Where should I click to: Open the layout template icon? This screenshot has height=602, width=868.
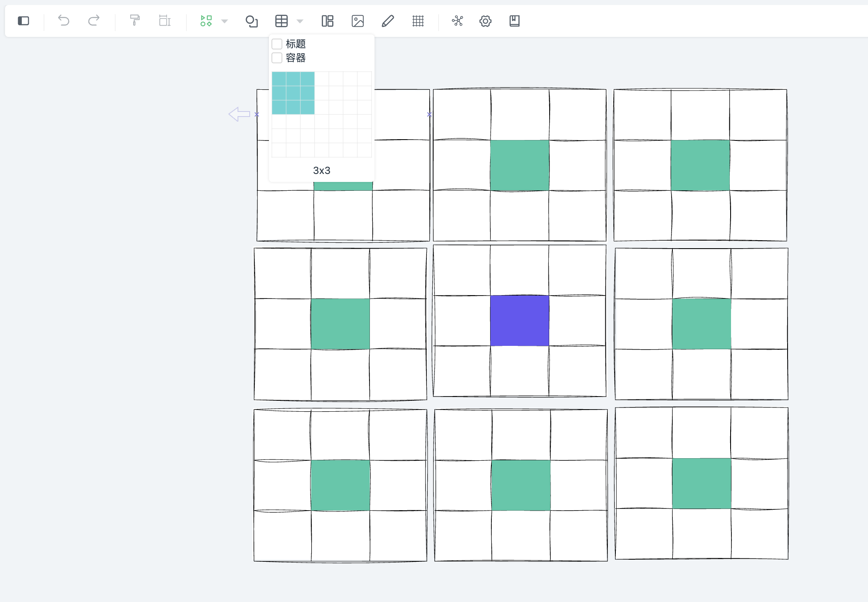(x=327, y=21)
